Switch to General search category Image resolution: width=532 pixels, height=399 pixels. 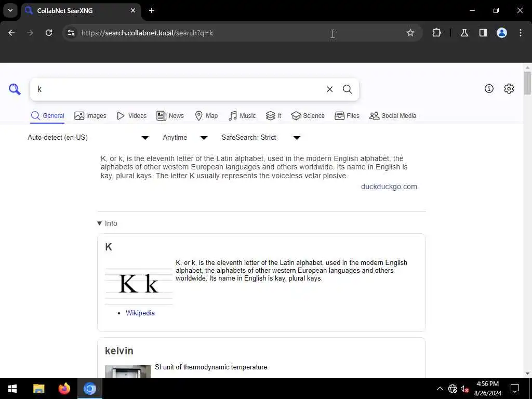pyautogui.click(x=47, y=116)
